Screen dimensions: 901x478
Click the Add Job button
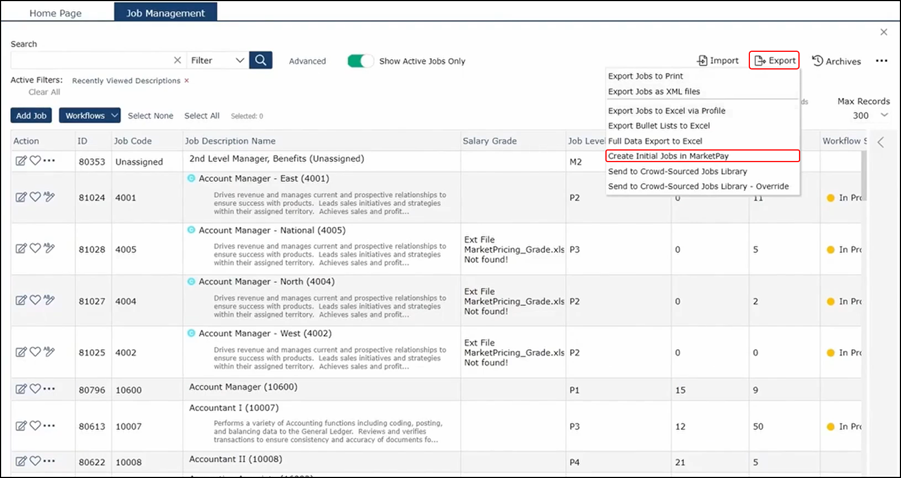pos(30,116)
